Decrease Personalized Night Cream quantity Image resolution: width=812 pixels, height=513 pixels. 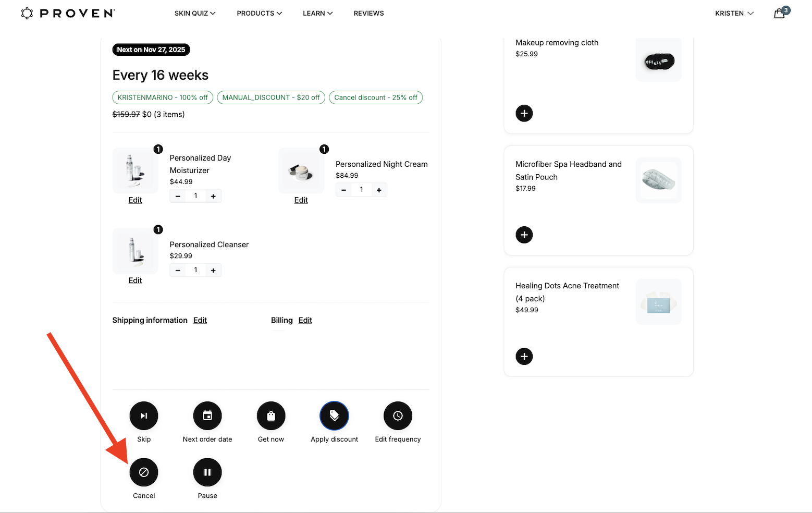[x=343, y=190]
